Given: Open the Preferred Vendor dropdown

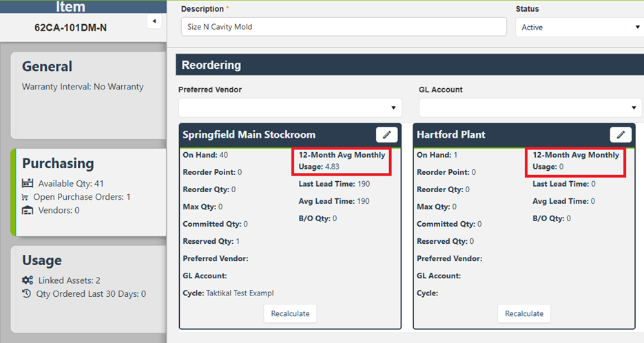Looking at the screenshot, I should coord(290,107).
